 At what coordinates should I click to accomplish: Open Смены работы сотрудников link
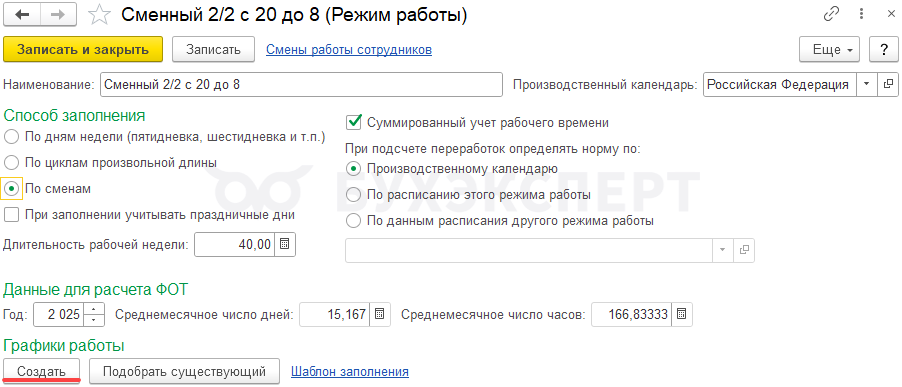point(349,50)
